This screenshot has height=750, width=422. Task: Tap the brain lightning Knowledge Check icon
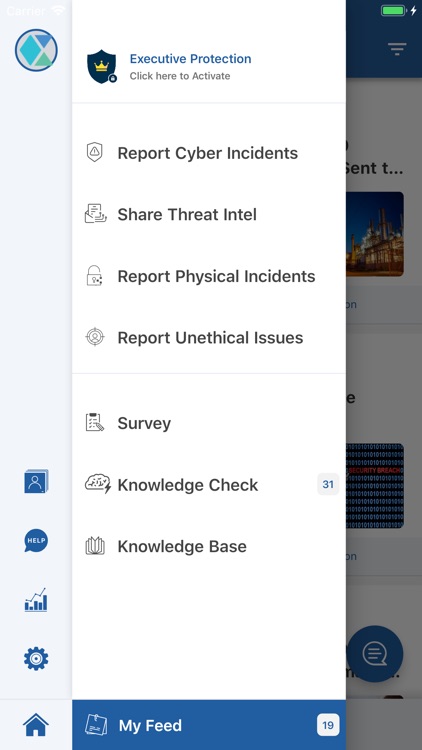click(98, 484)
